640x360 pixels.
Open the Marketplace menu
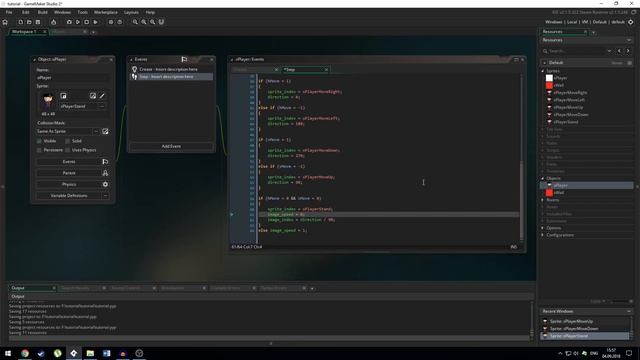click(x=106, y=13)
